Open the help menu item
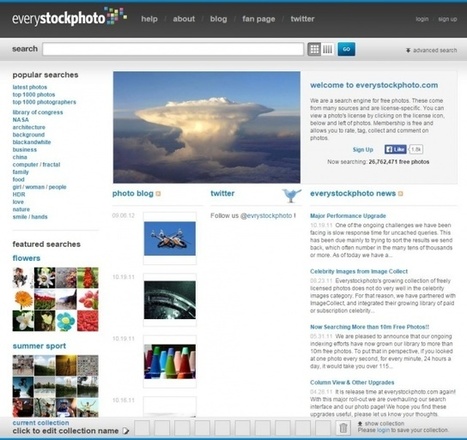The image size is (467, 440). (x=149, y=19)
